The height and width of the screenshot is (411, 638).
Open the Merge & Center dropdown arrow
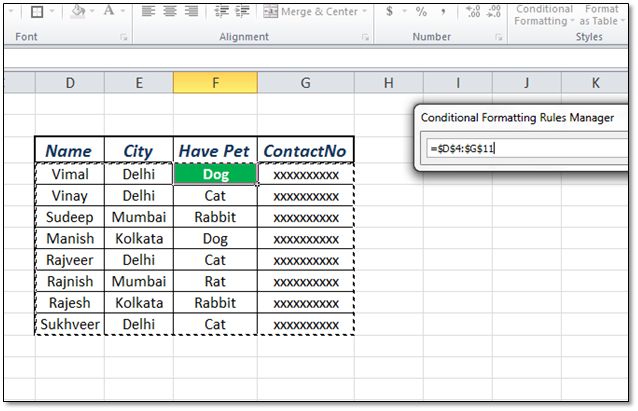365,11
